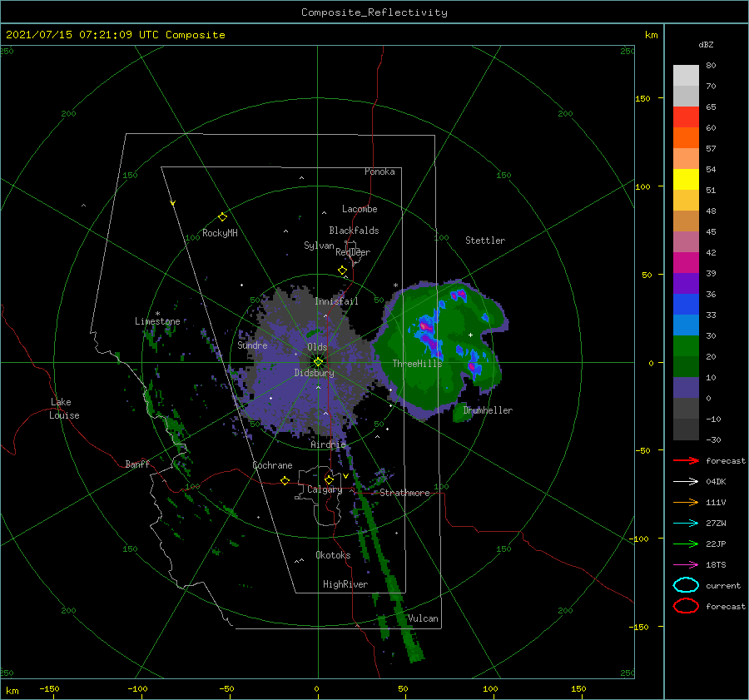The image size is (749, 700).
Task: Click the RedDeer city label
Action: pyautogui.click(x=353, y=252)
